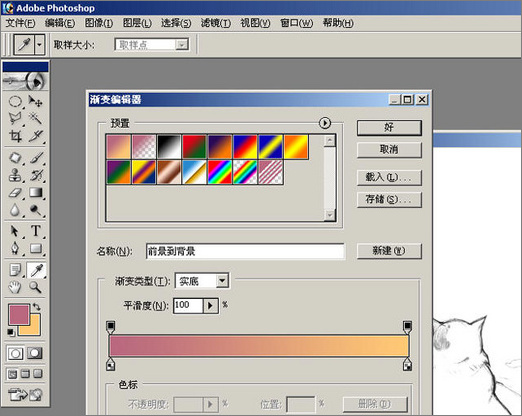
Task: Click the 存储(S)... save button
Action: 389,199
